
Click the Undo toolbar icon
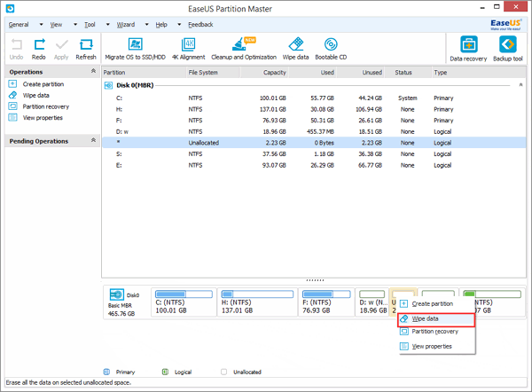click(16, 49)
